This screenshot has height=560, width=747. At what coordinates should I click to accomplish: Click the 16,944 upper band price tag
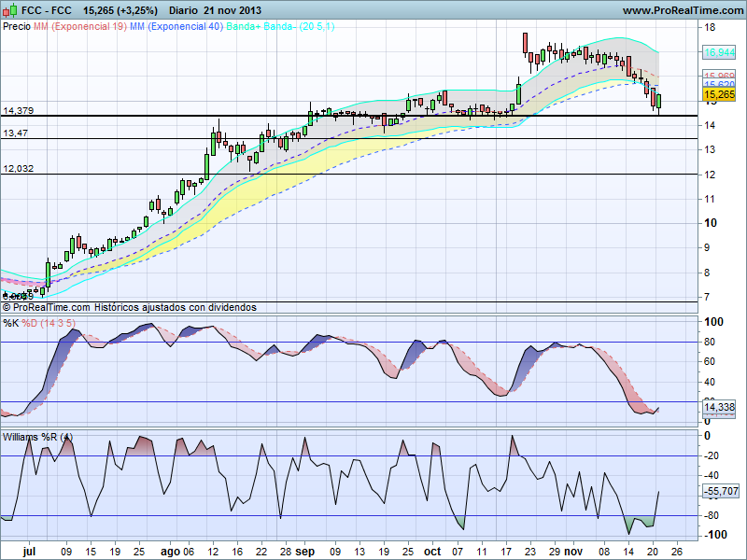719,53
